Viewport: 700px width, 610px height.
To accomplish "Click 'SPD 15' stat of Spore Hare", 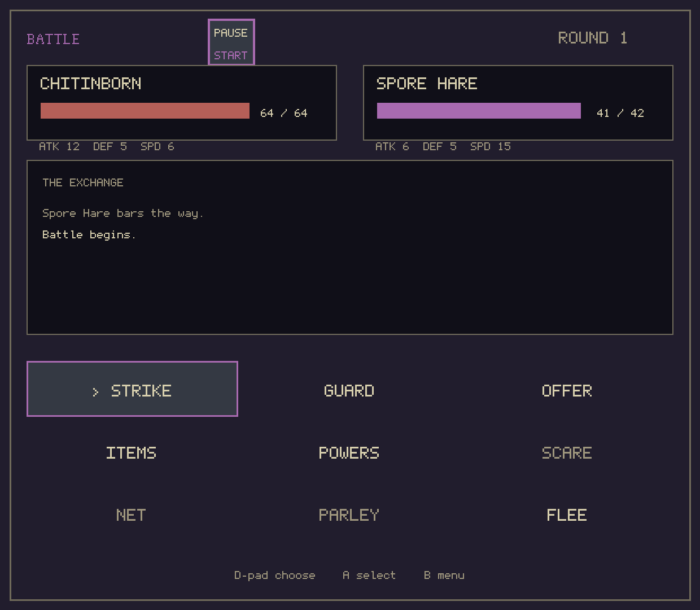I will [491, 146].
